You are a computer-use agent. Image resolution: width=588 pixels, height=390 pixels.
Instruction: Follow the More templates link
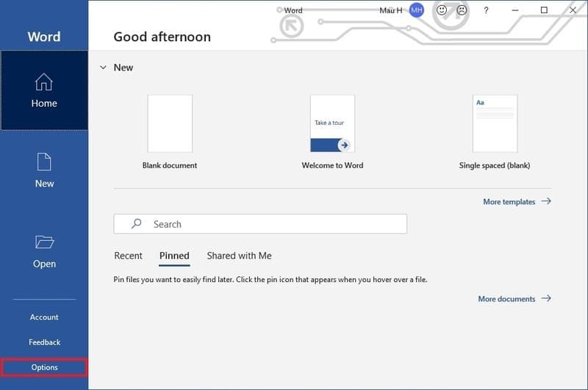click(x=509, y=201)
